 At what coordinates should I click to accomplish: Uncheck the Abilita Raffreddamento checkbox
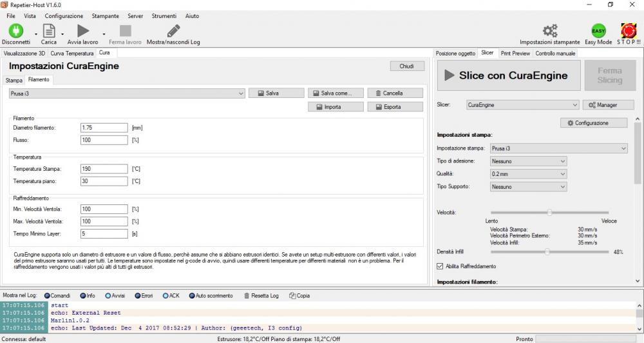point(440,266)
